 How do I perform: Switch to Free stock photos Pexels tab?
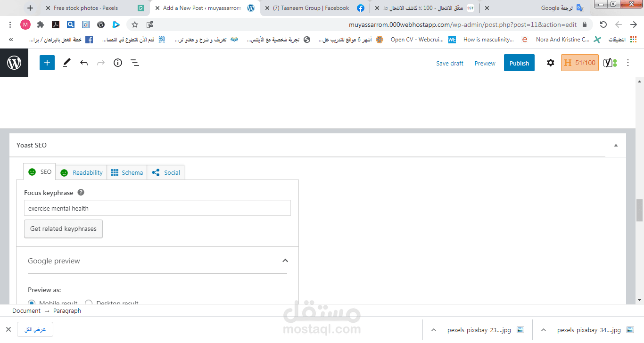96,8
